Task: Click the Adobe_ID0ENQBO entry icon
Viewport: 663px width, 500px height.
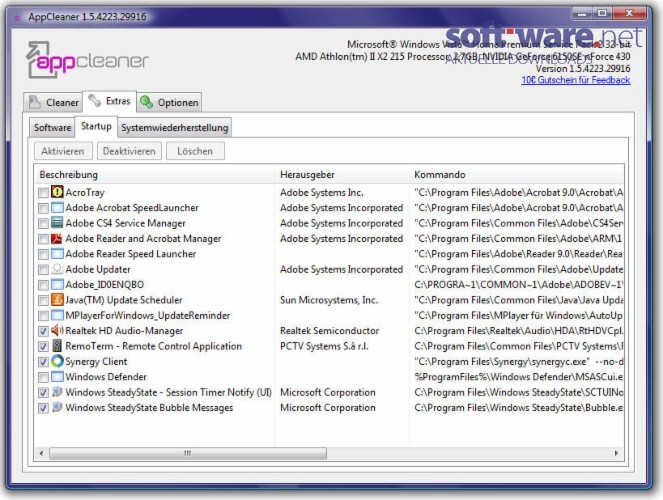Action: click(x=57, y=284)
